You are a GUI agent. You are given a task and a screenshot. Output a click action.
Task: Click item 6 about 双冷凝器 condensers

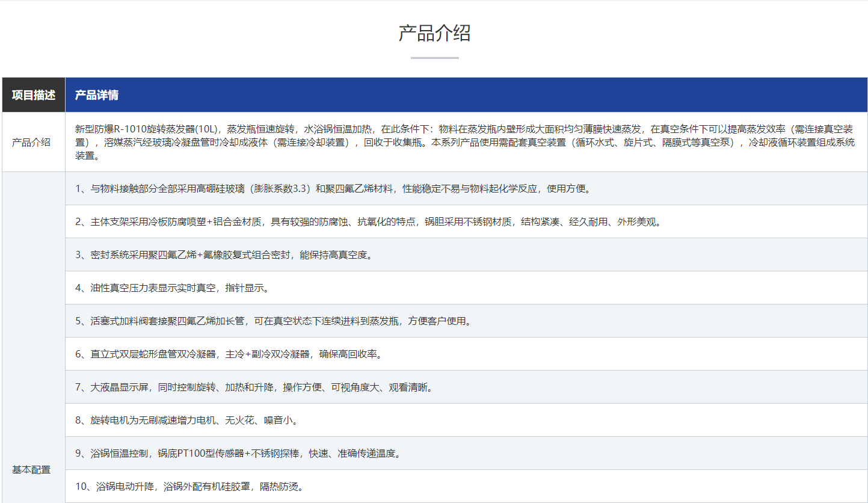(229, 354)
